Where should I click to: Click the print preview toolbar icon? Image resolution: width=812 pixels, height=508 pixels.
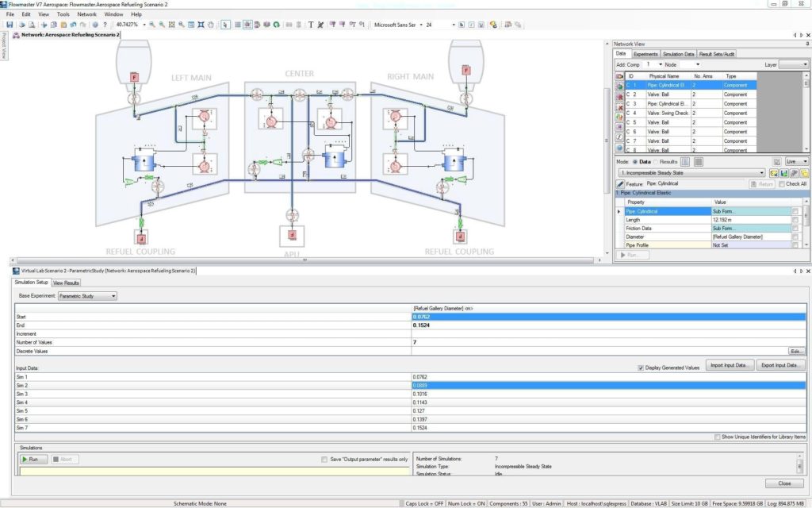coord(32,25)
